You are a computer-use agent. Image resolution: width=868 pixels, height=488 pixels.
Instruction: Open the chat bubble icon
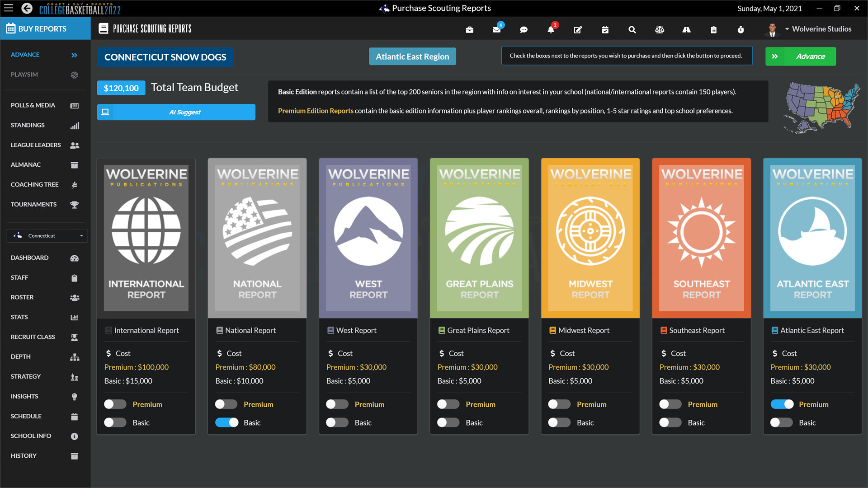[x=524, y=29]
